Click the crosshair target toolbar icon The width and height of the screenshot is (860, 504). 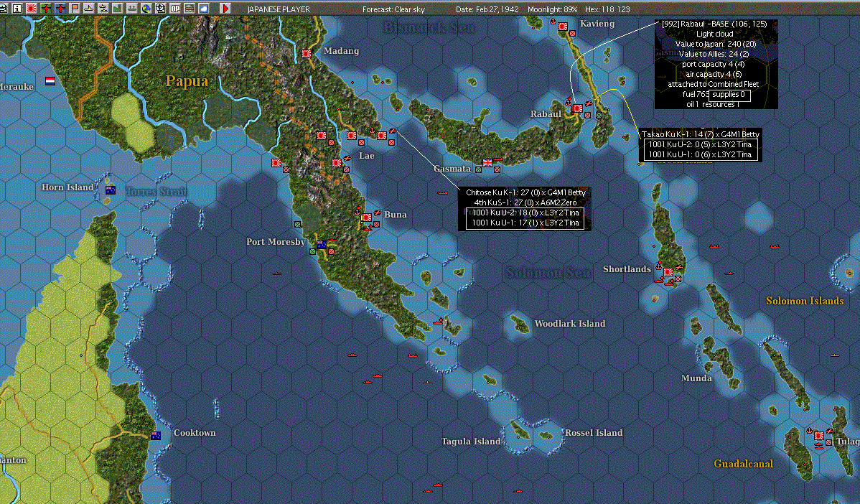click(x=160, y=8)
